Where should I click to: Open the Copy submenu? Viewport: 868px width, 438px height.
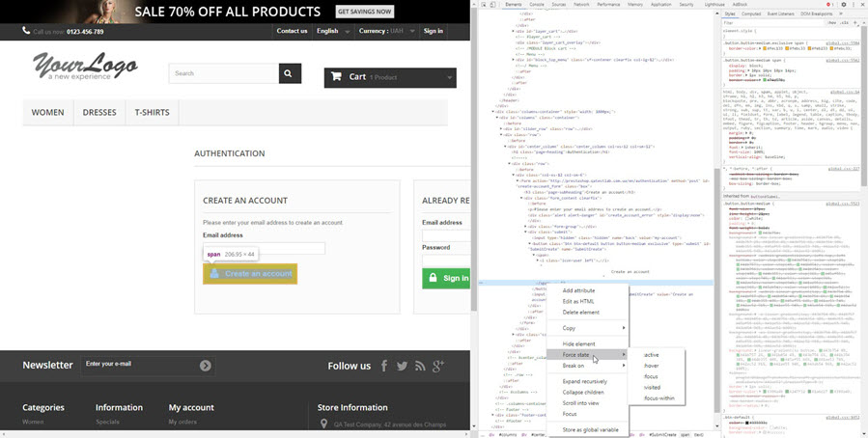[587, 328]
